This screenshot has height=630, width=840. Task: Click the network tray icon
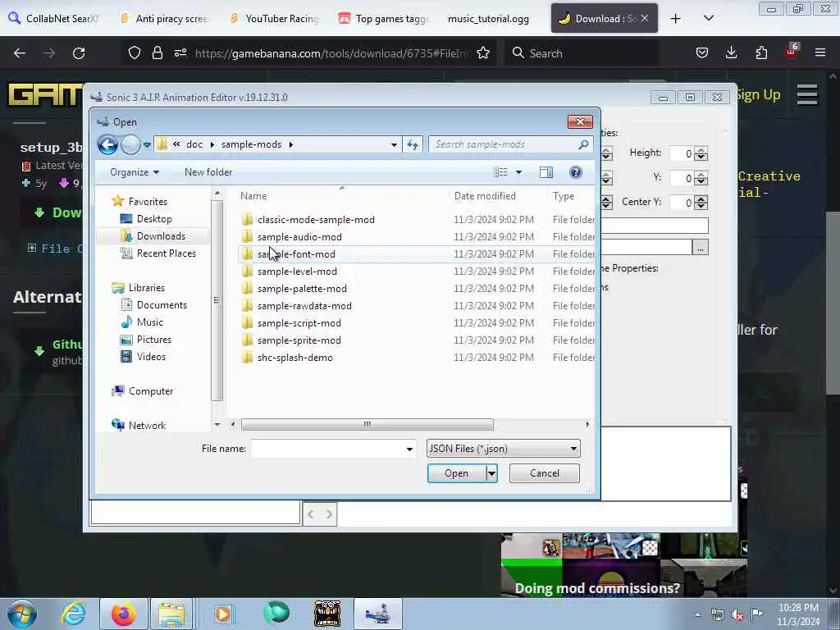[x=717, y=615]
